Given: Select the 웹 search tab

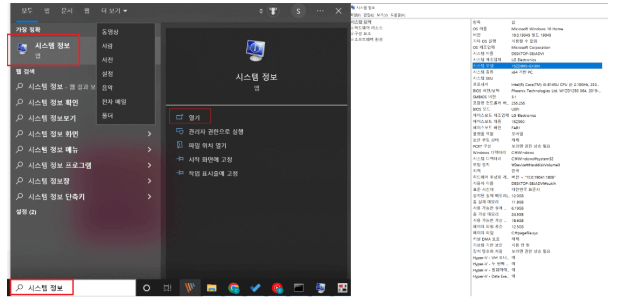Looking at the screenshot, I should [x=87, y=11].
